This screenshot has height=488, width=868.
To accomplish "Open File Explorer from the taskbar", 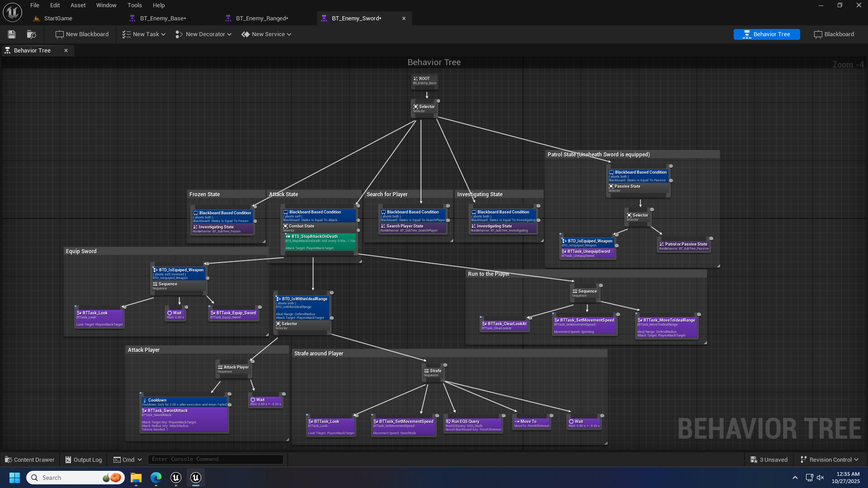I will tap(136, 478).
